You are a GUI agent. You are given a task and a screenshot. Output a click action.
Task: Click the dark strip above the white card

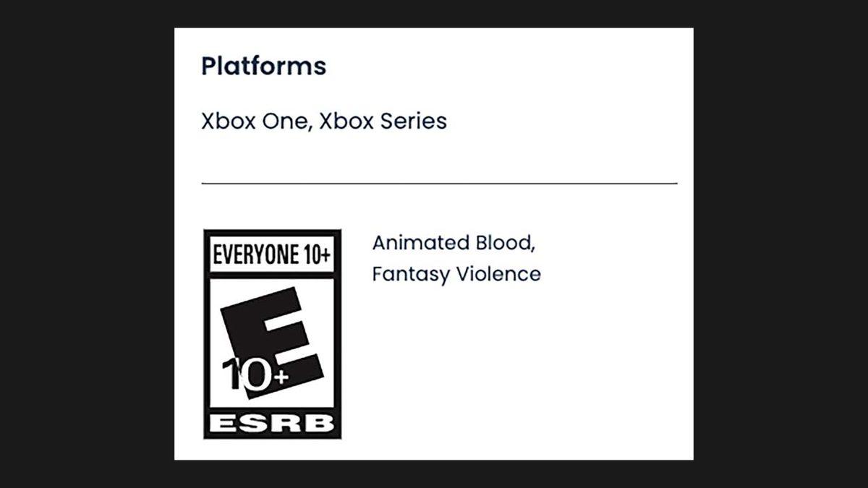click(434, 13)
